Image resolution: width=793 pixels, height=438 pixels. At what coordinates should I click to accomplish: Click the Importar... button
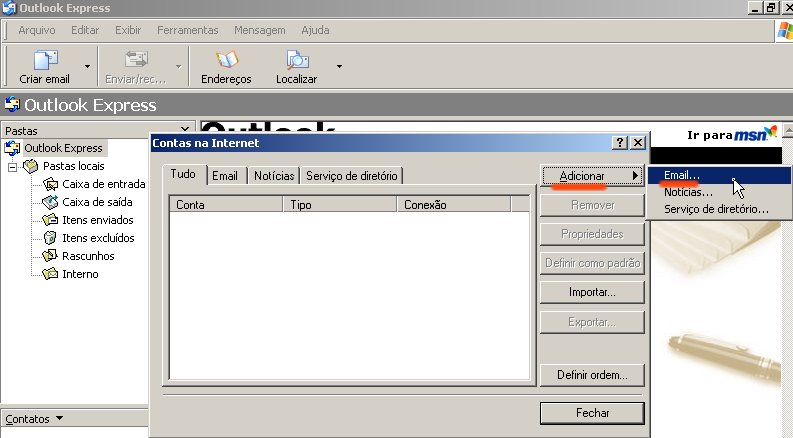(592, 292)
